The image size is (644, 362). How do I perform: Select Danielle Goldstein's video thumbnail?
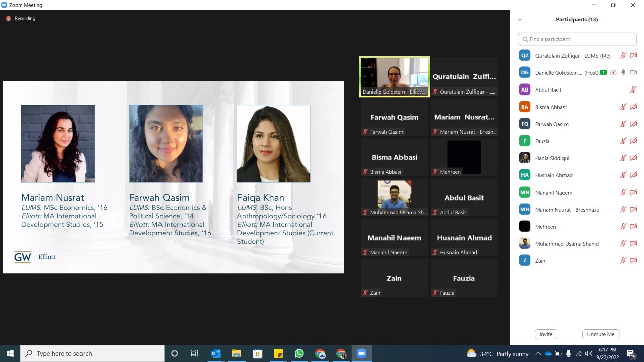[394, 76]
